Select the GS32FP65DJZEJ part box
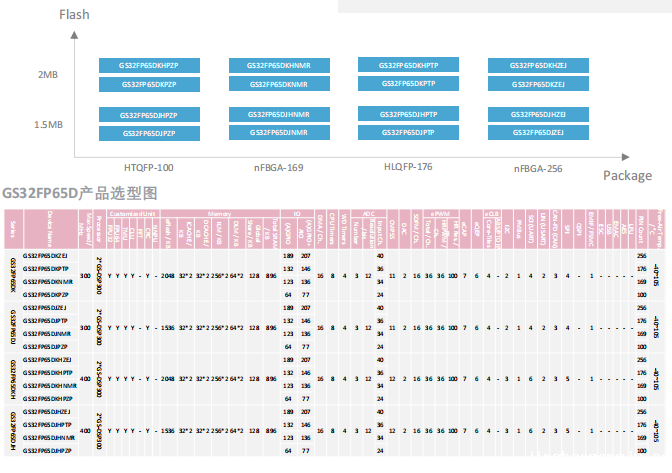 (538, 132)
